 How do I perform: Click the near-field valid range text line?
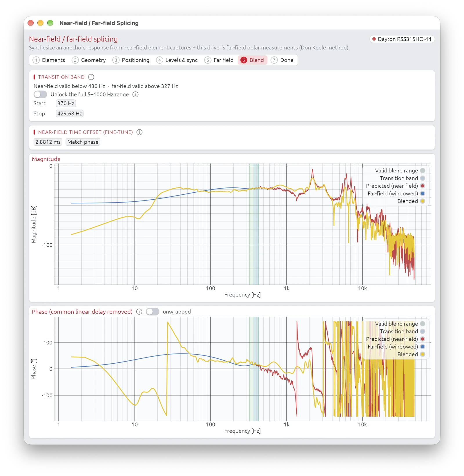(x=106, y=86)
